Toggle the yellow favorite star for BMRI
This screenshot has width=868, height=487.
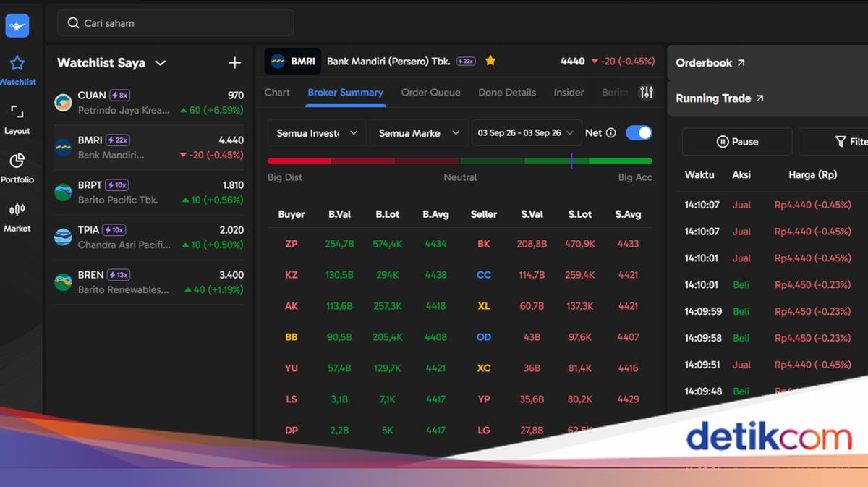tap(490, 61)
